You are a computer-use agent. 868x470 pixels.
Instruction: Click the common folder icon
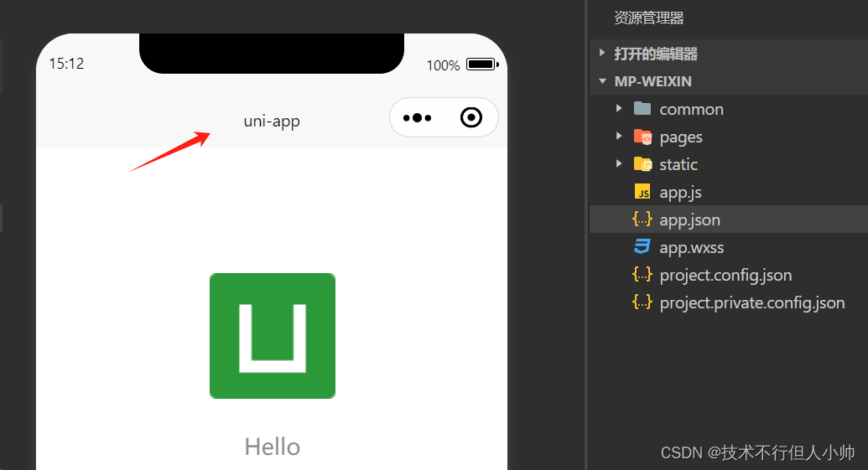[x=642, y=108]
